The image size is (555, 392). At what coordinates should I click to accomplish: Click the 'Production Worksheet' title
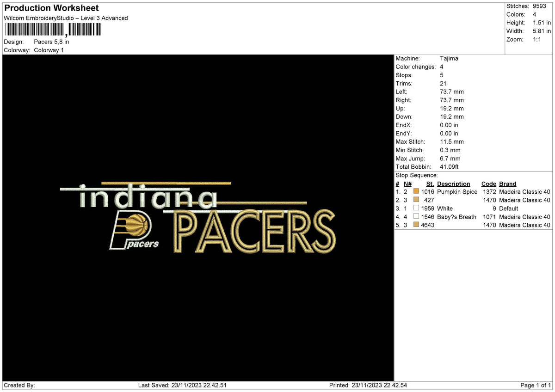click(51, 8)
